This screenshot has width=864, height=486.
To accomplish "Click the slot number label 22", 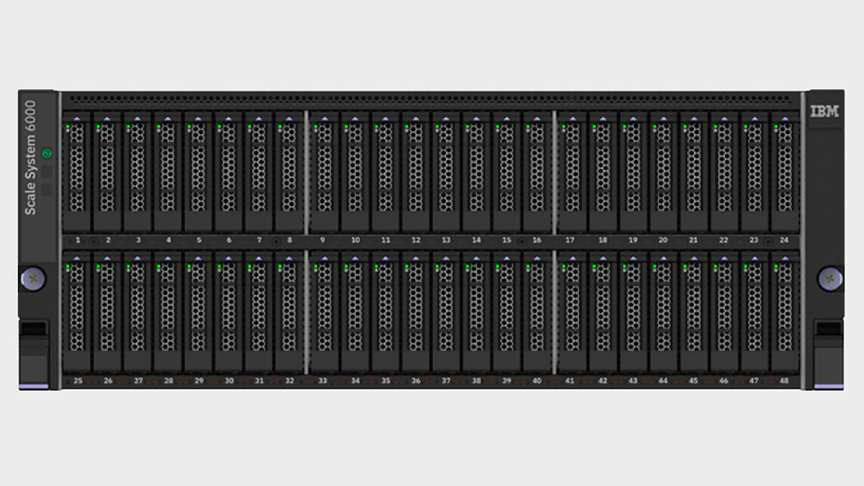I will click(723, 240).
